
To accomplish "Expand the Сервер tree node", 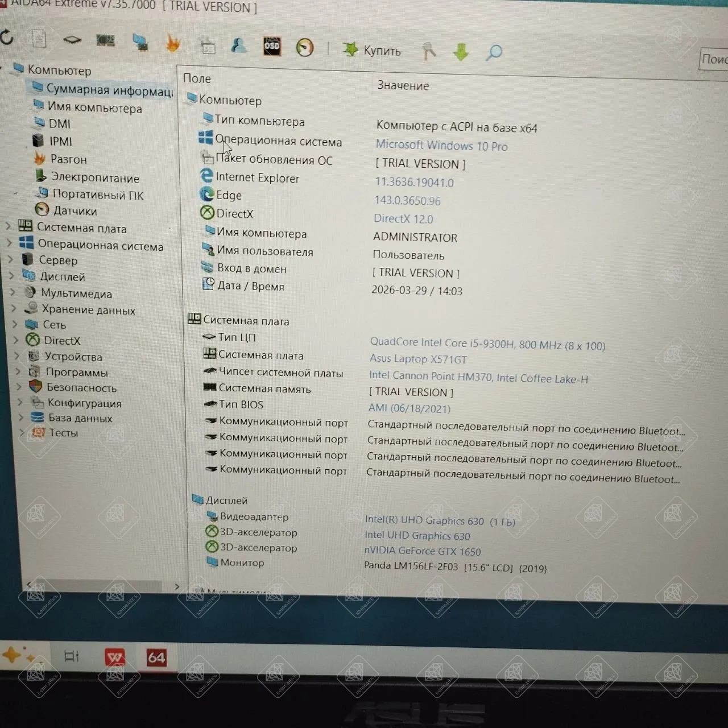I will click(x=10, y=259).
